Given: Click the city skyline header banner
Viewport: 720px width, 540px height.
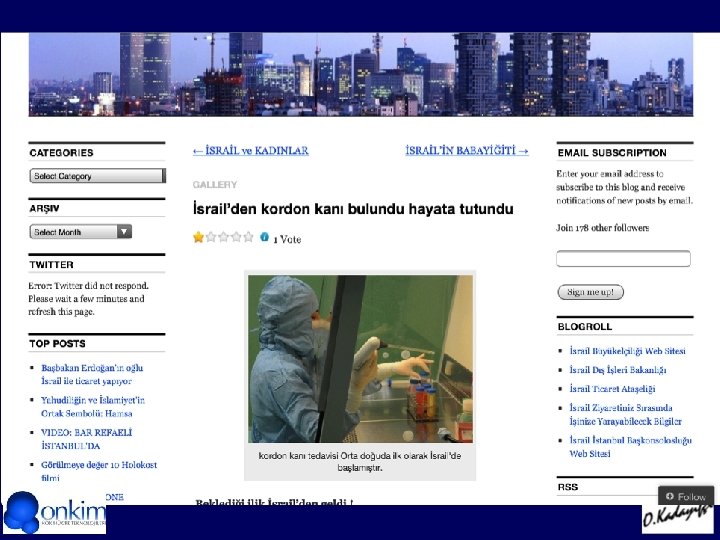Looking at the screenshot, I should coord(360,74).
